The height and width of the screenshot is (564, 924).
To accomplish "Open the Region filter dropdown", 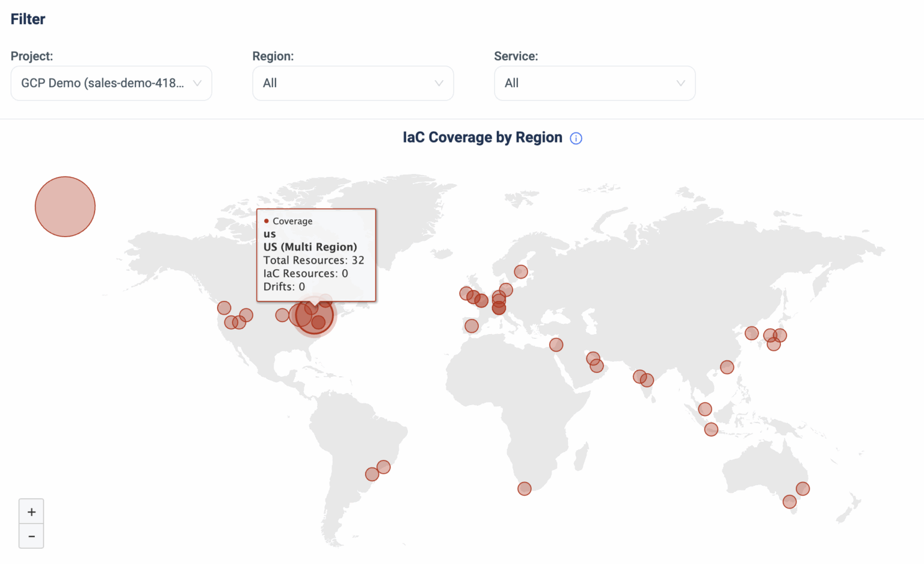I will [x=353, y=83].
